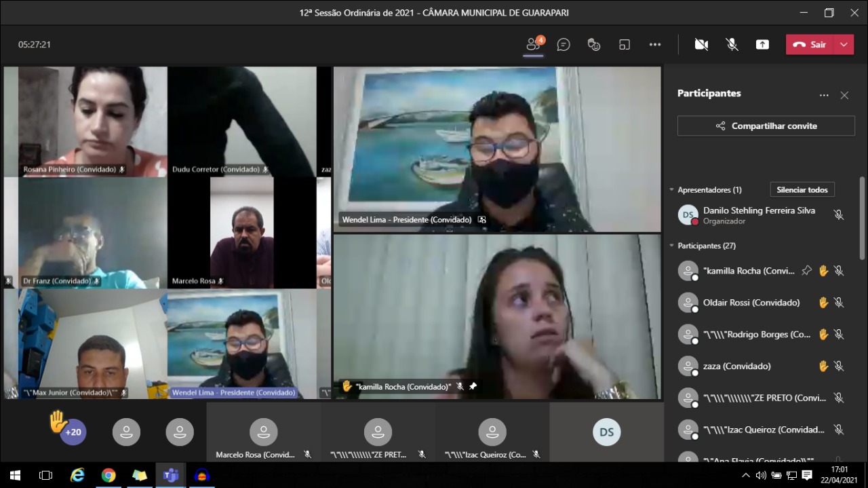
Task: Select the Wendel Lima - Presidente large video tile
Action: (496, 149)
